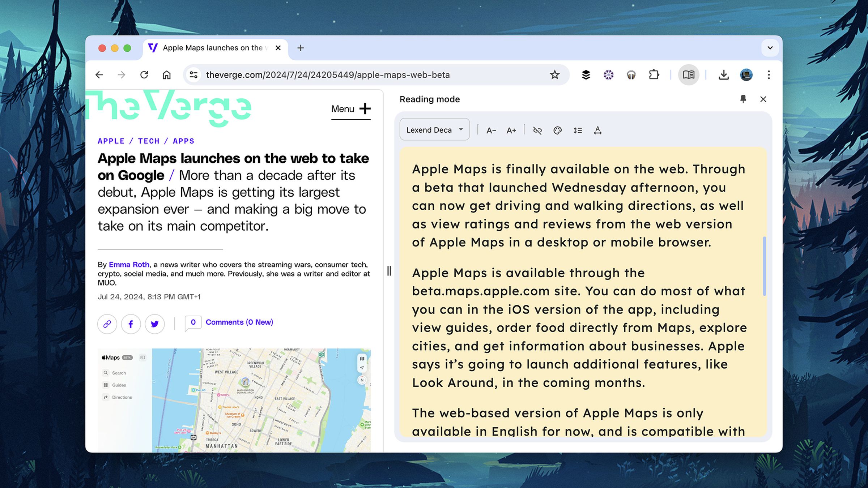Open the color theme palette in Reading mode
The width and height of the screenshot is (868, 488).
tap(557, 130)
